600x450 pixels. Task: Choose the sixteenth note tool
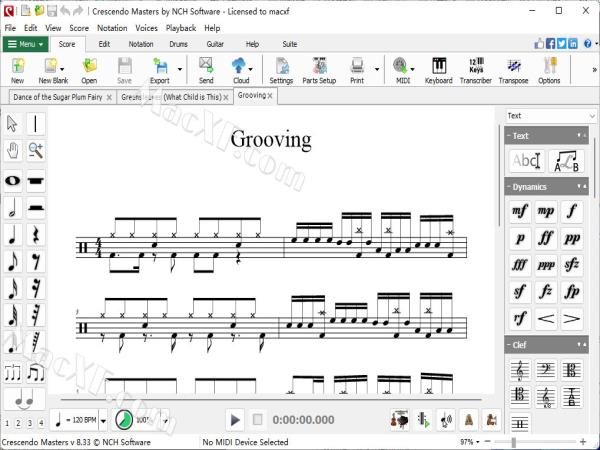(x=12, y=289)
